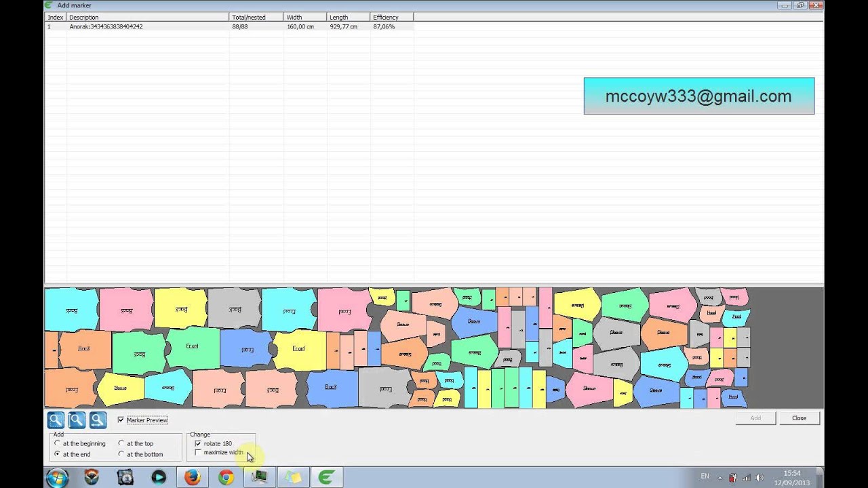
Task: Open the camera-like icon on the taskbar
Action: pyautogui.click(x=125, y=477)
